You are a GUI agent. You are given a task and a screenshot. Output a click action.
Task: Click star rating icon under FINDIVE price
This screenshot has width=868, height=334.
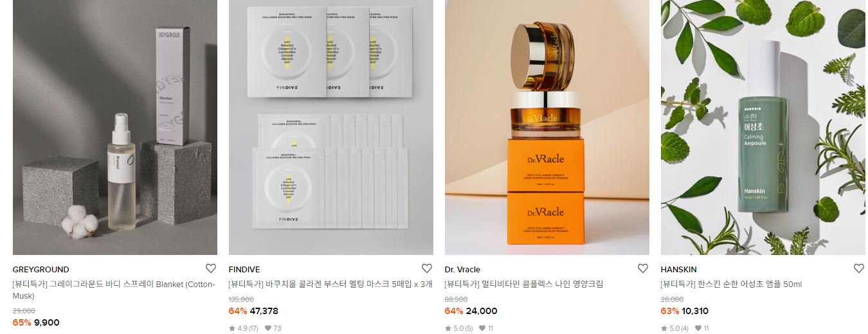(x=232, y=328)
